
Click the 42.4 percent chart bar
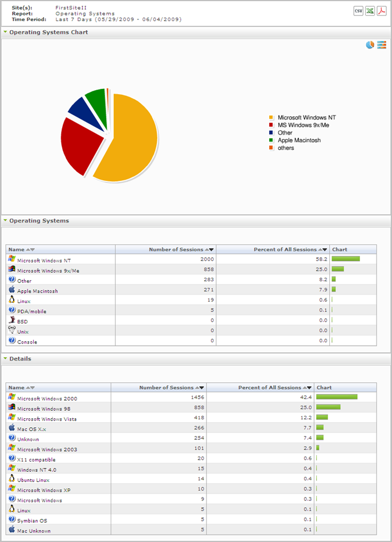337,397
